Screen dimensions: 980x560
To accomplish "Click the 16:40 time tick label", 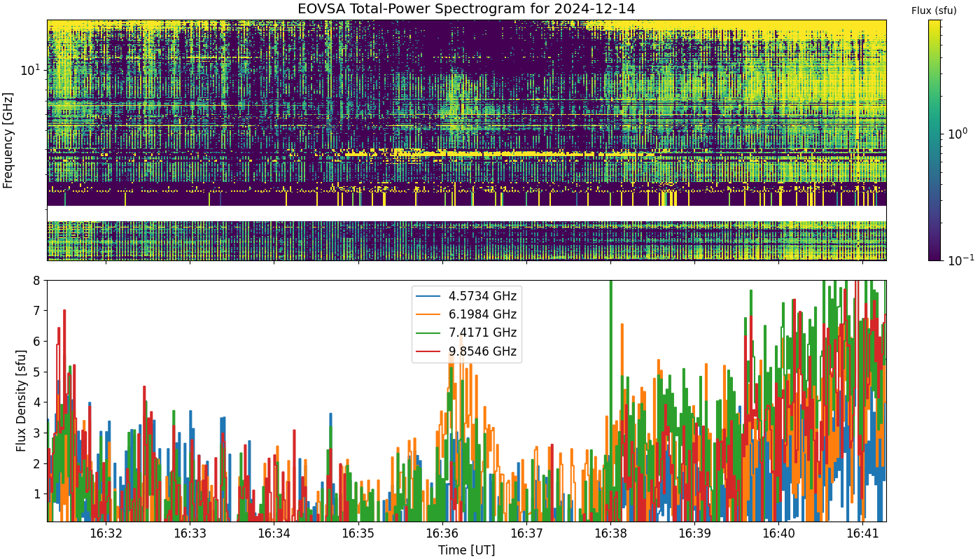I will [x=778, y=533].
